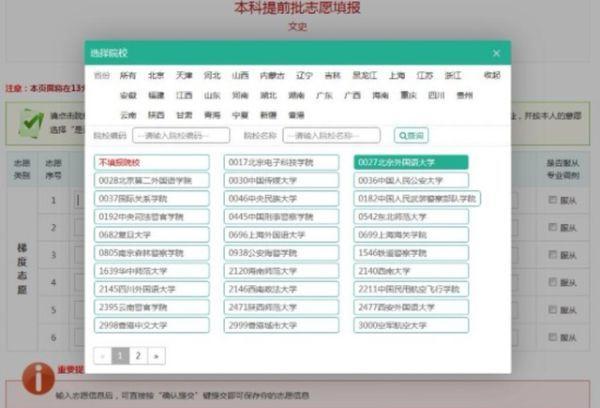Select 2477西安外国语大学
This screenshot has width=600, height=408.
411,307
